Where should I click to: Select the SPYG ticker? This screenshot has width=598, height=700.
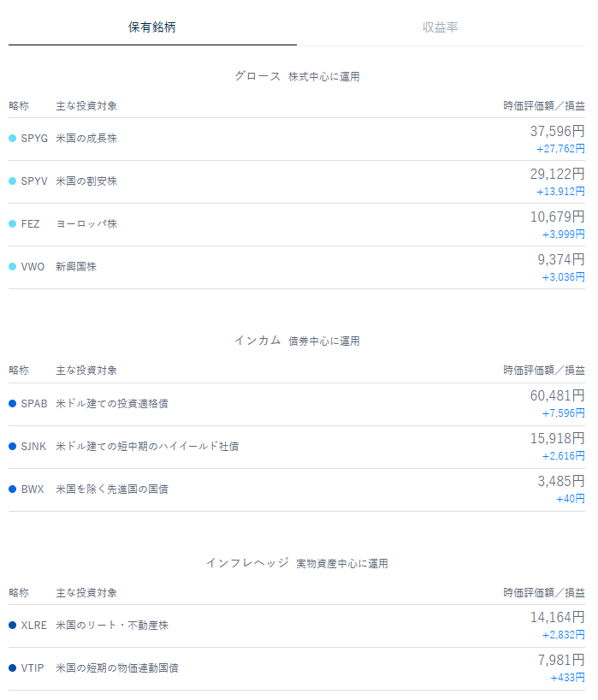34,139
